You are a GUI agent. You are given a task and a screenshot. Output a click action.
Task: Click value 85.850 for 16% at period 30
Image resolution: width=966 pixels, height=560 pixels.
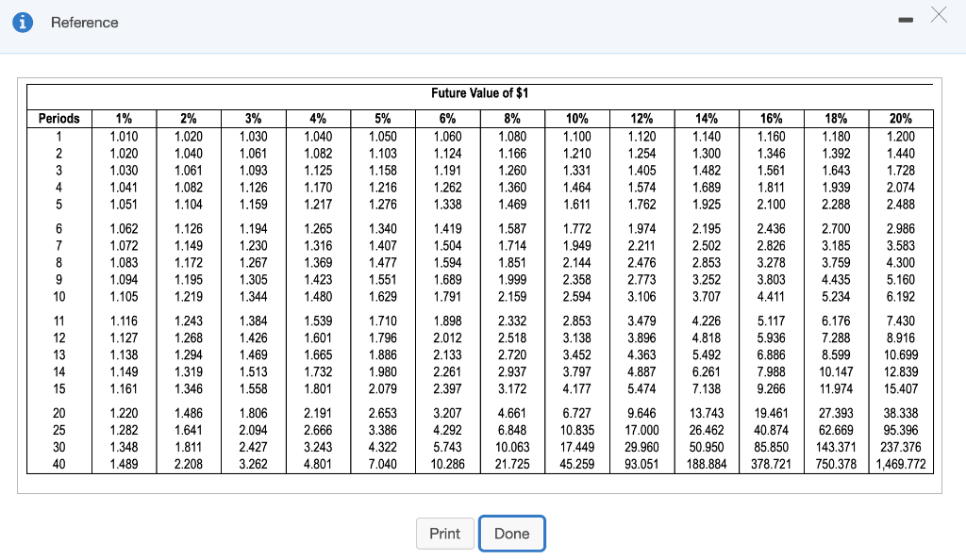(x=772, y=447)
